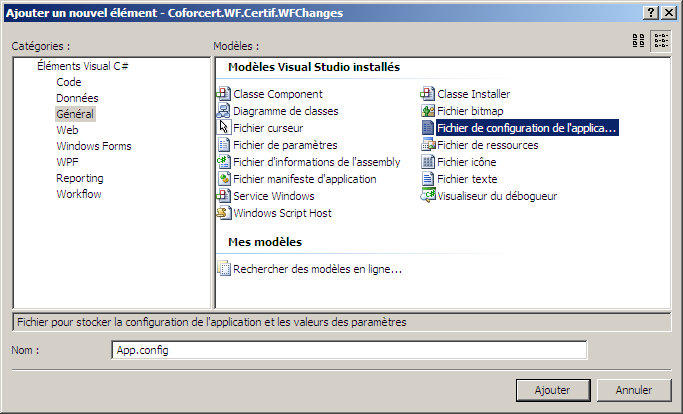This screenshot has width=683, height=414.
Task: Select the Classe Component template icon
Action: pos(224,94)
